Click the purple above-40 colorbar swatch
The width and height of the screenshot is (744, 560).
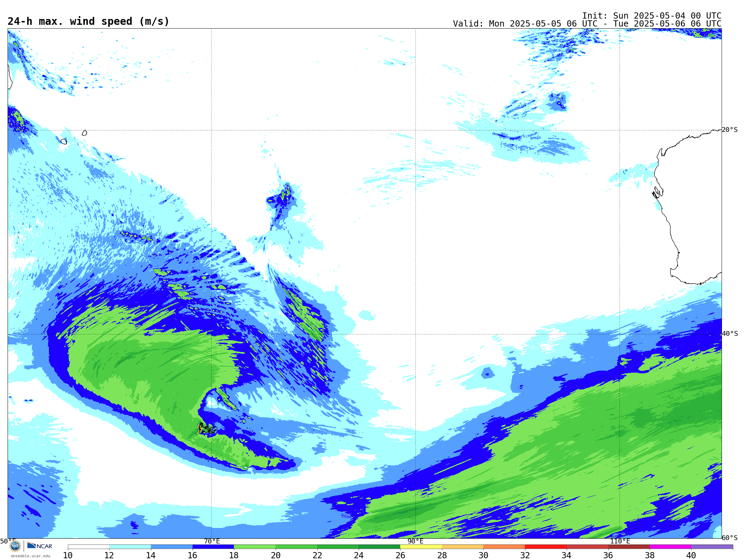712,547
